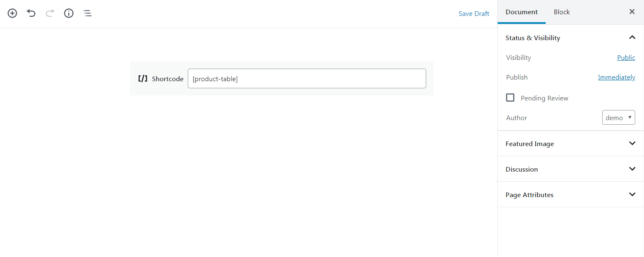This screenshot has height=257, width=644.
Task: Expand the Discussion section
Action: click(632, 169)
